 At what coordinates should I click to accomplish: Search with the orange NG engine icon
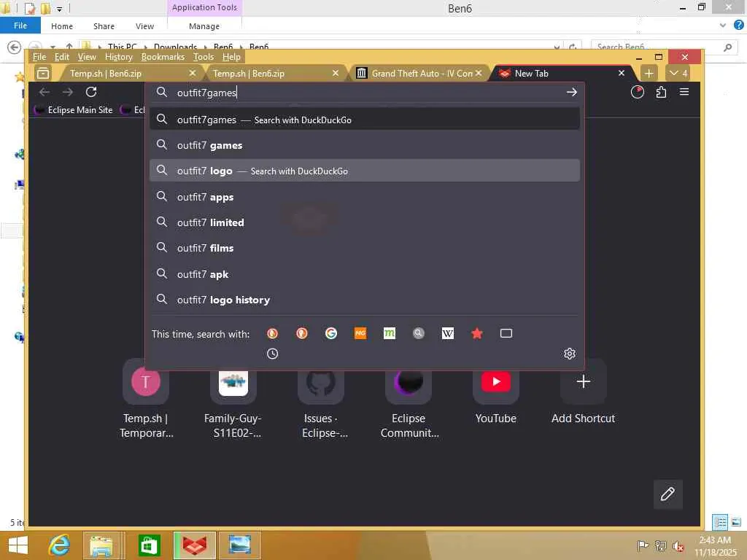360,333
